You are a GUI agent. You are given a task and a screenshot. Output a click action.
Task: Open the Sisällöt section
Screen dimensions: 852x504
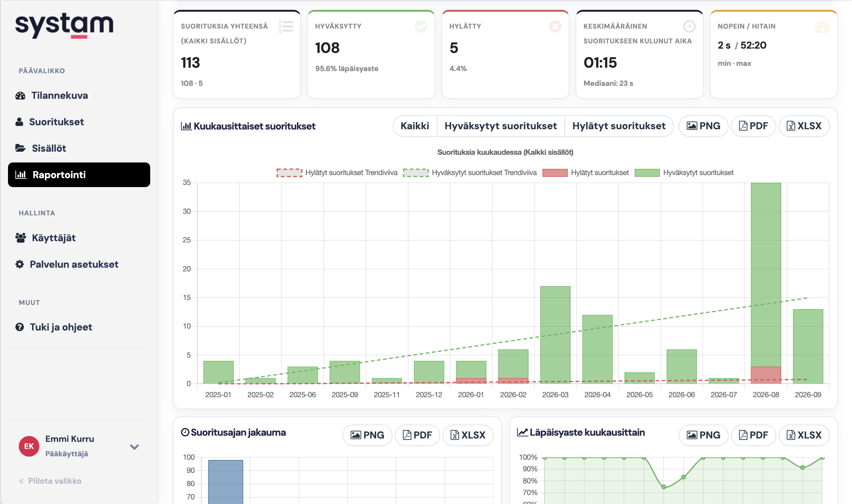(x=79, y=148)
